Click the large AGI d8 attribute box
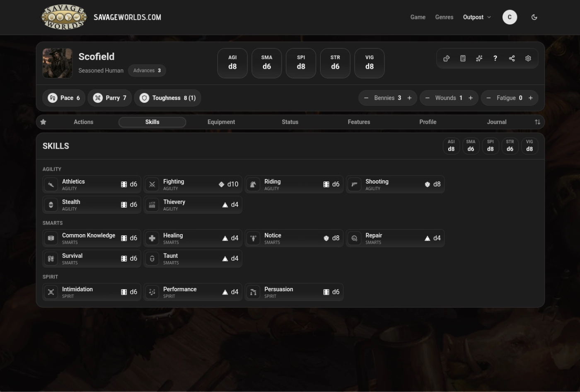The image size is (580, 392). click(232, 63)
